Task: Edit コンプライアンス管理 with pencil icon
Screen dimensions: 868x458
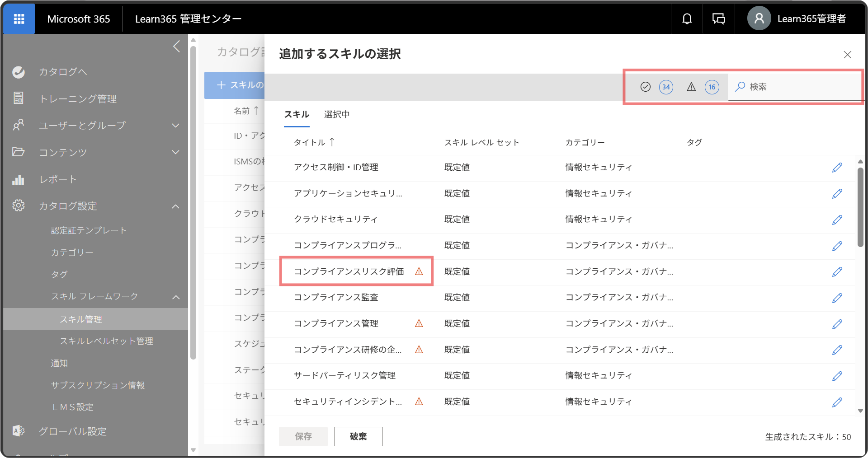Action: pyautogui.click(x=837, y=324)
